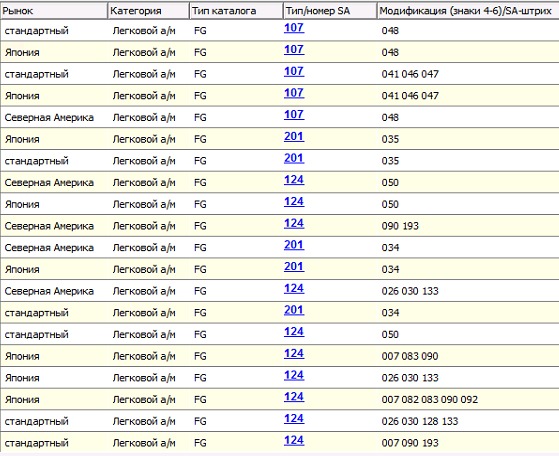Open link 124 for Северная Америка 026 030 133
The image size is (559, 456).
coord(294,288)
